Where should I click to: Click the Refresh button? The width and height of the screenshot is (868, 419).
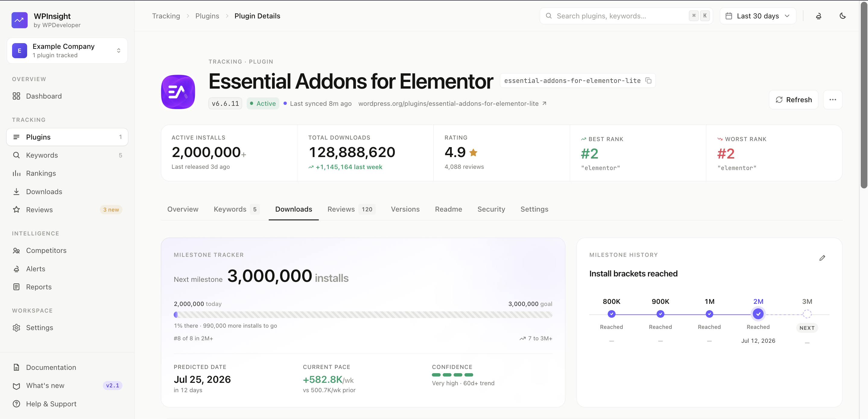pos(793,100)
